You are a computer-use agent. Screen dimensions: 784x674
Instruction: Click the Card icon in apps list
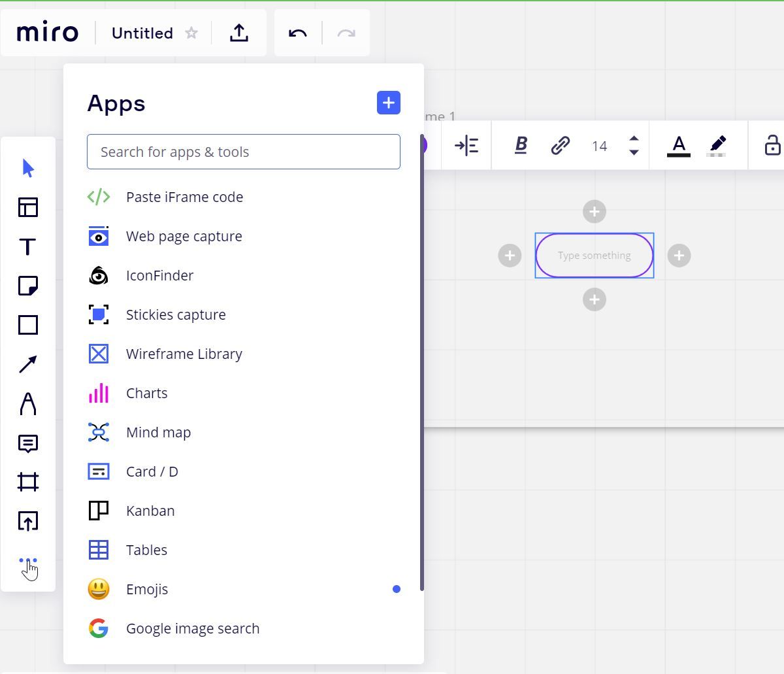[x=99, y=471]
